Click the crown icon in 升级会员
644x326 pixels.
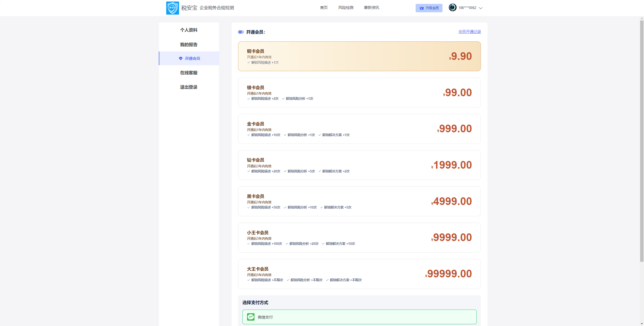click(x=421, y=8)
